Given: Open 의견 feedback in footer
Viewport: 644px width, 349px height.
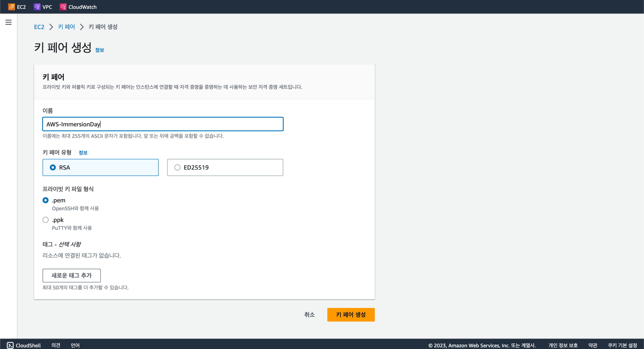Looking at the screenshot, I should coord(56,345).
